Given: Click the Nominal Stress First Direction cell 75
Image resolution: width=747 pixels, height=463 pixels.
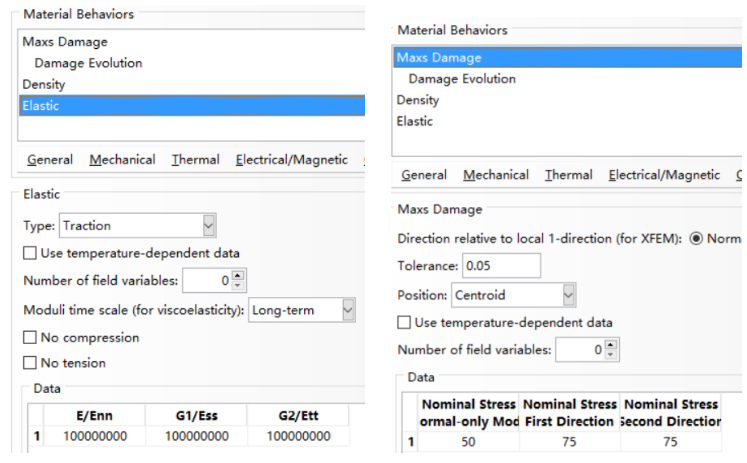Looking at the screenshot, I should [x=566, y=441].
